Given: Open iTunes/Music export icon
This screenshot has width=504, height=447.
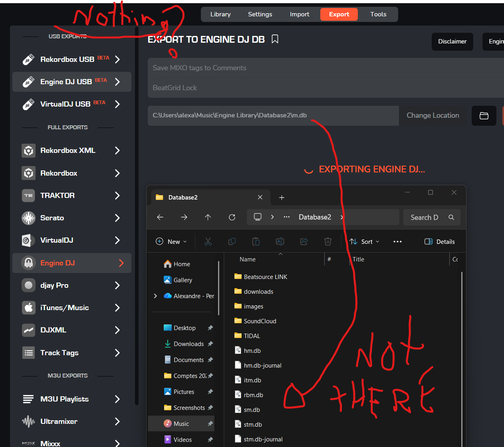Looking at the screenshot, I should [28, 308].
